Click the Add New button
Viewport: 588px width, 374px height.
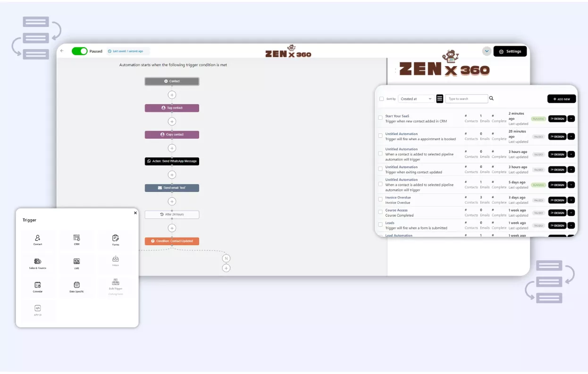pyautogui.click(x=561, y=99)
